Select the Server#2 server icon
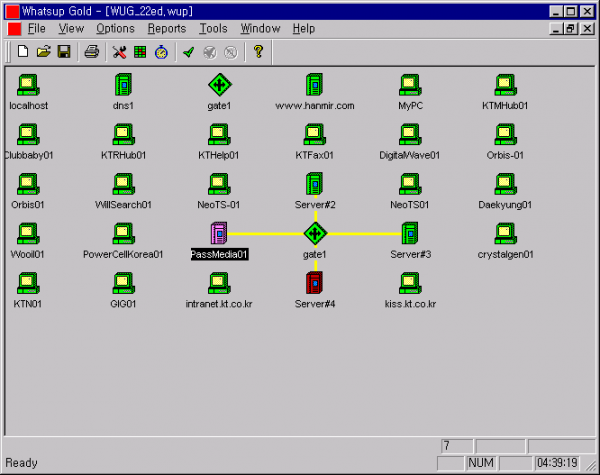The height and width of the screenshot is (475, 600). click(x=315, y=184)
